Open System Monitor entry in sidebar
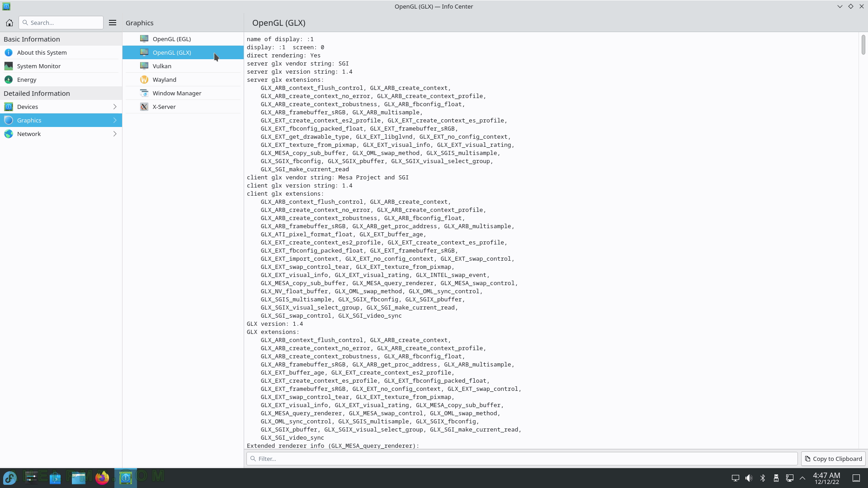The width and height of the screenshot is (868, 488). pos(61,66)
